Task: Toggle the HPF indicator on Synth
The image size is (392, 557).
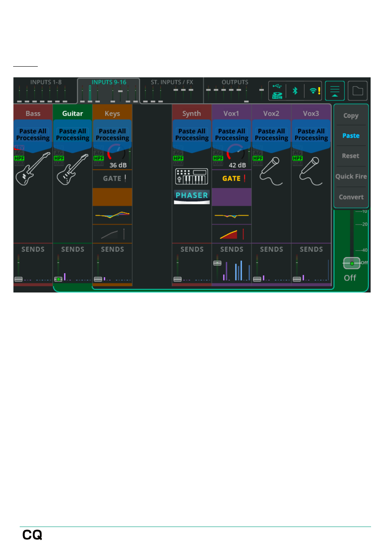Action: point(178,158)
